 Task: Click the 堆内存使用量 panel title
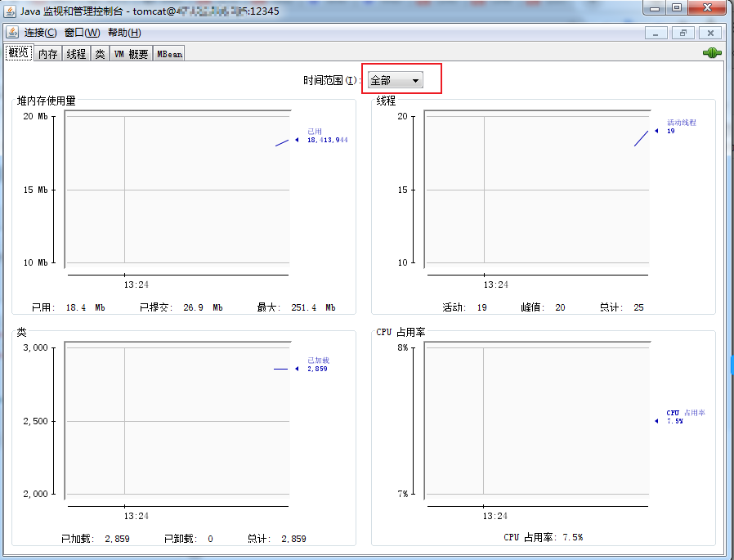tap(46, 101)
